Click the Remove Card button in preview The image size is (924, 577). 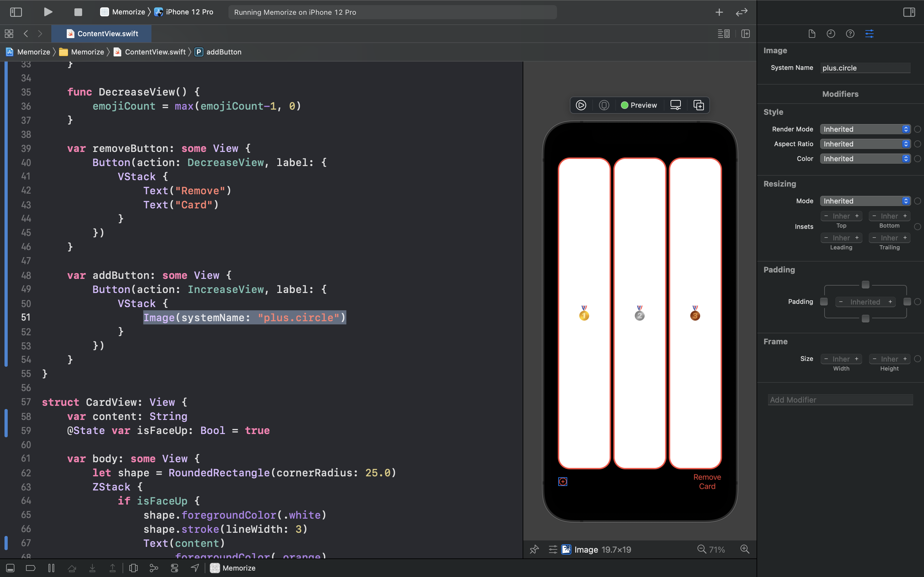[x=707, y=481]
